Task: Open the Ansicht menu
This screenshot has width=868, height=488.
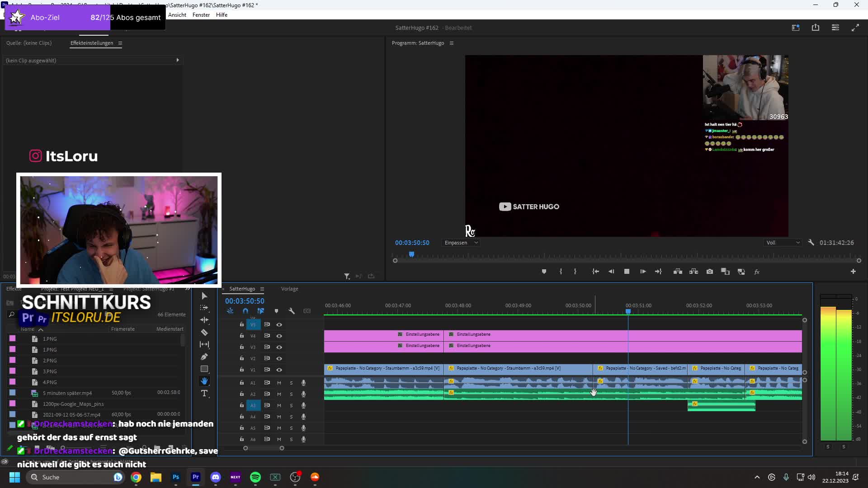Action: point(177,15)
